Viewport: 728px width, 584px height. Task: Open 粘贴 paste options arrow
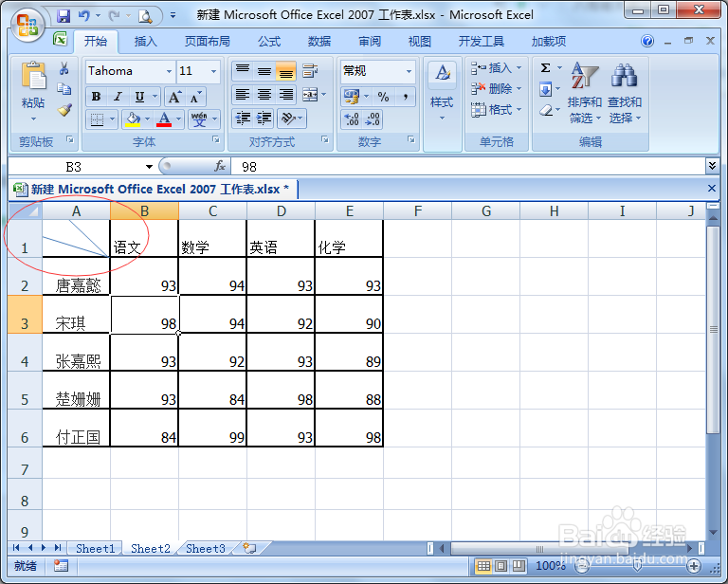pyautogui.click(x=33, y=119)
